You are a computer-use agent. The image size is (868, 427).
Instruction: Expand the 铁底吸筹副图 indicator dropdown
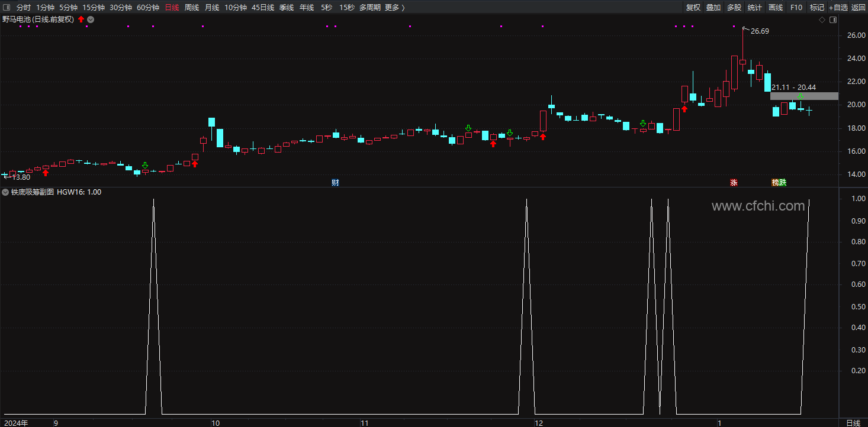tap(5, 192)
